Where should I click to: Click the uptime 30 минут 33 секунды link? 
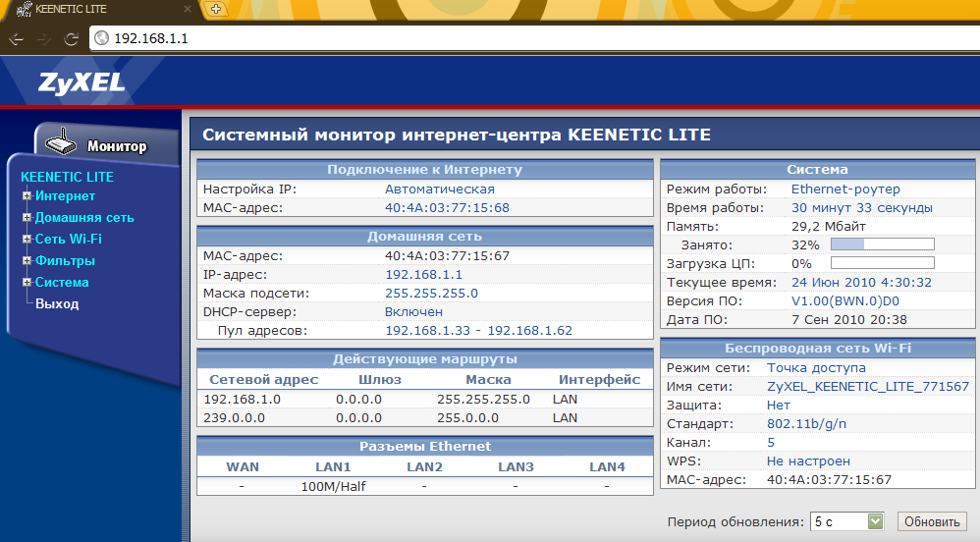click(x=862, y=207)
